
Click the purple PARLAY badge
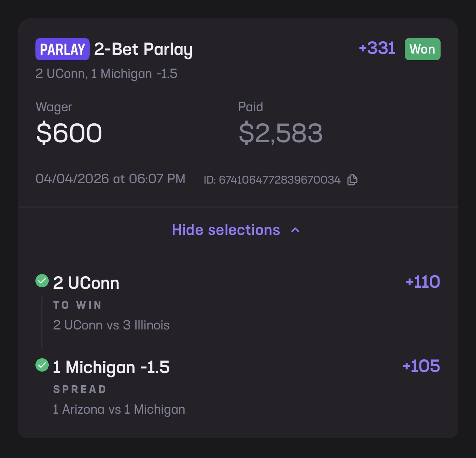click(x=62, y=49)
